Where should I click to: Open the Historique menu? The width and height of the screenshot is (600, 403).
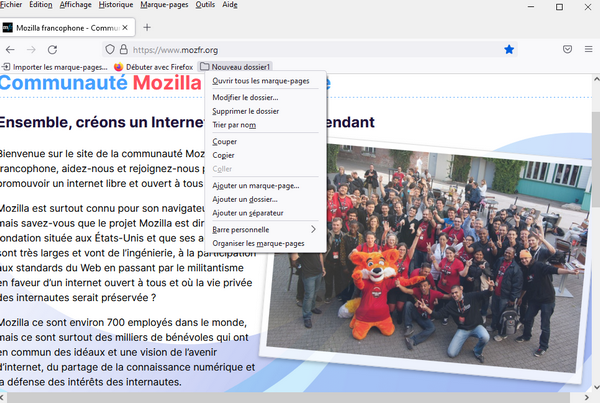pos(116,5)
